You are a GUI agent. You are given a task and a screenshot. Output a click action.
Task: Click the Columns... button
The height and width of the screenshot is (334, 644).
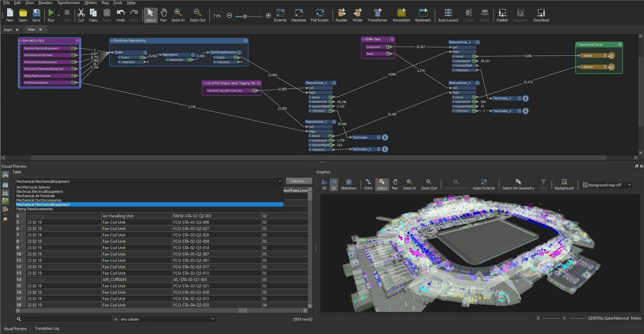[x=299, y=181]
